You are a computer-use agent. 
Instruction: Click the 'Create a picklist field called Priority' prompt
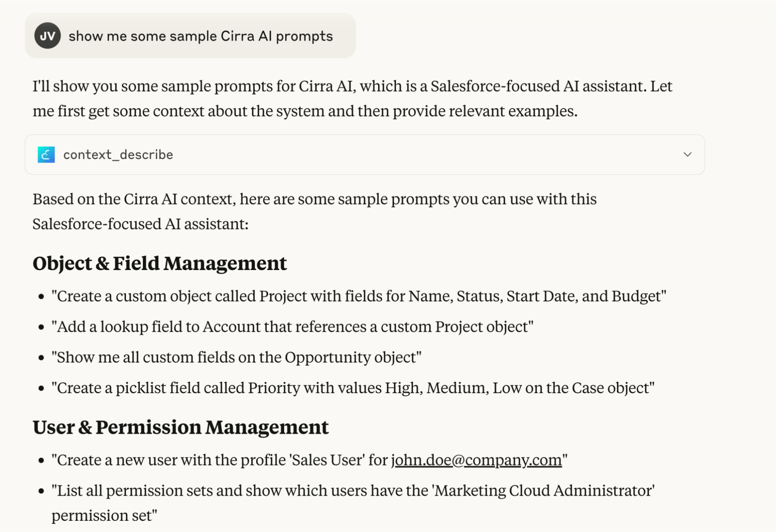point(352,388)
